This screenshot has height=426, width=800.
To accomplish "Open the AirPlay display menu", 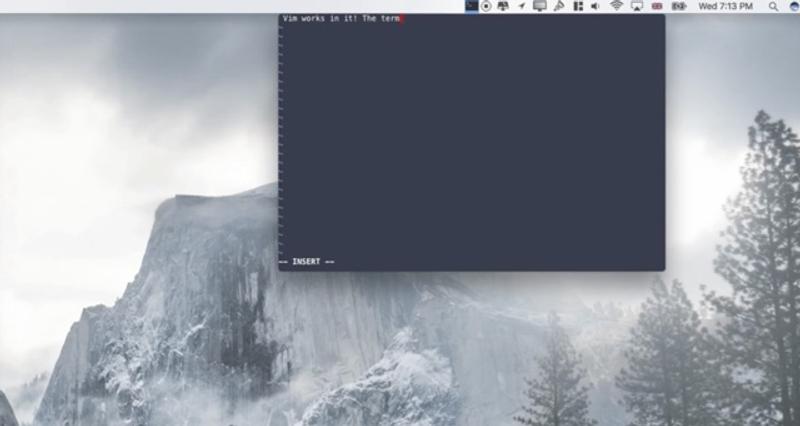I will point(637,6).
